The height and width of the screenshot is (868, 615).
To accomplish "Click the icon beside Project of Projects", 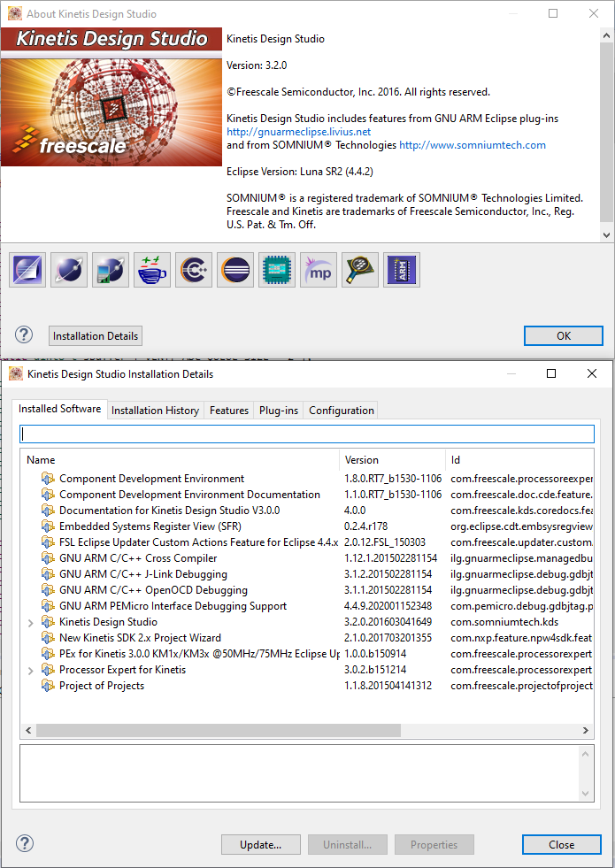I will [x=48, y=686].
